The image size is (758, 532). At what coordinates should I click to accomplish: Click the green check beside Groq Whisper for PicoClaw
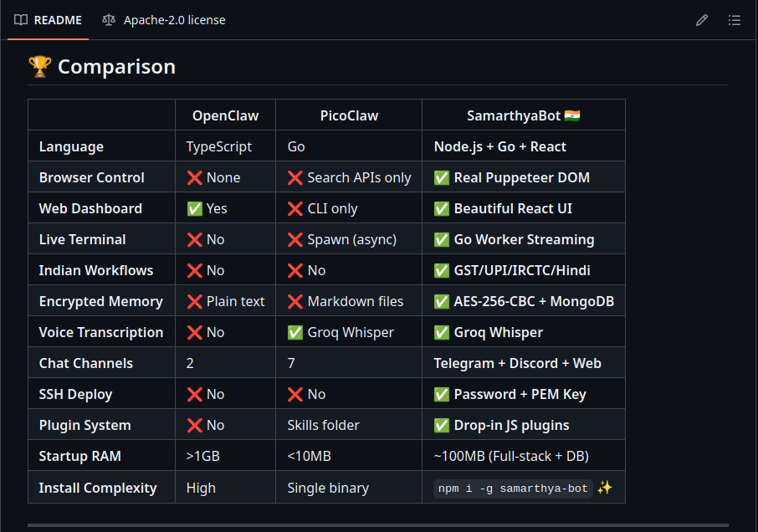tap(294, 331)
